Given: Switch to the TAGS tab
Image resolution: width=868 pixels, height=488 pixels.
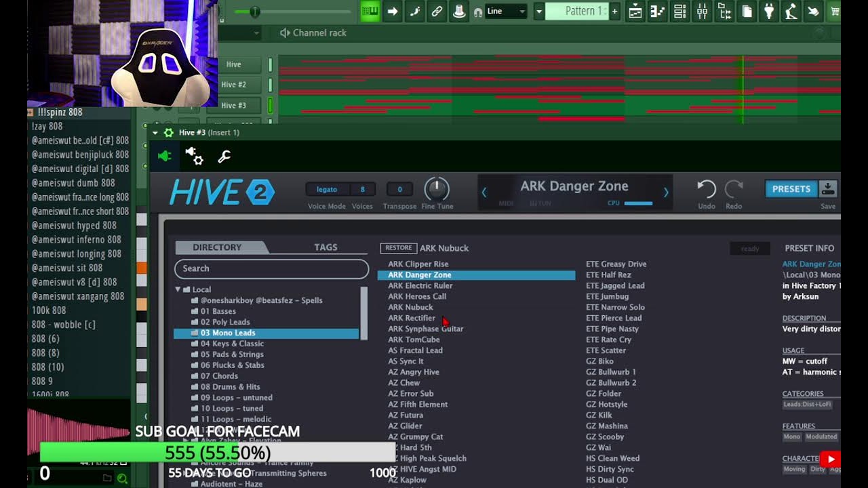Looking at the screenshot, I should pos(325,247).
